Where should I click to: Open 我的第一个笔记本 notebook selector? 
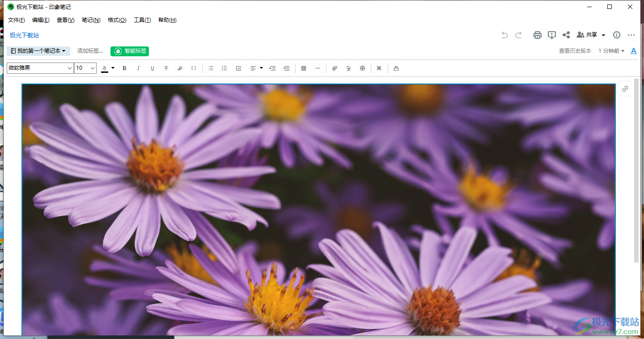(x=38, y=51)
